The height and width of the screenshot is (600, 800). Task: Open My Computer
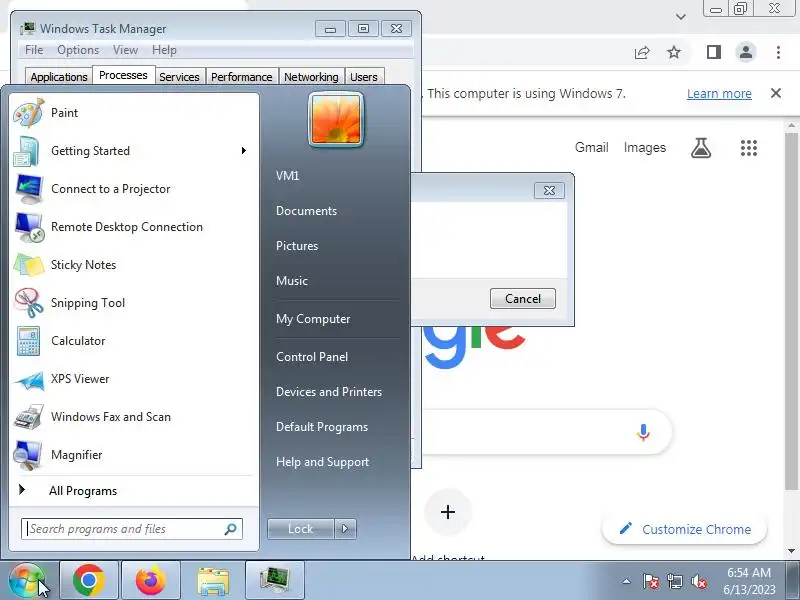coord(313,319)
